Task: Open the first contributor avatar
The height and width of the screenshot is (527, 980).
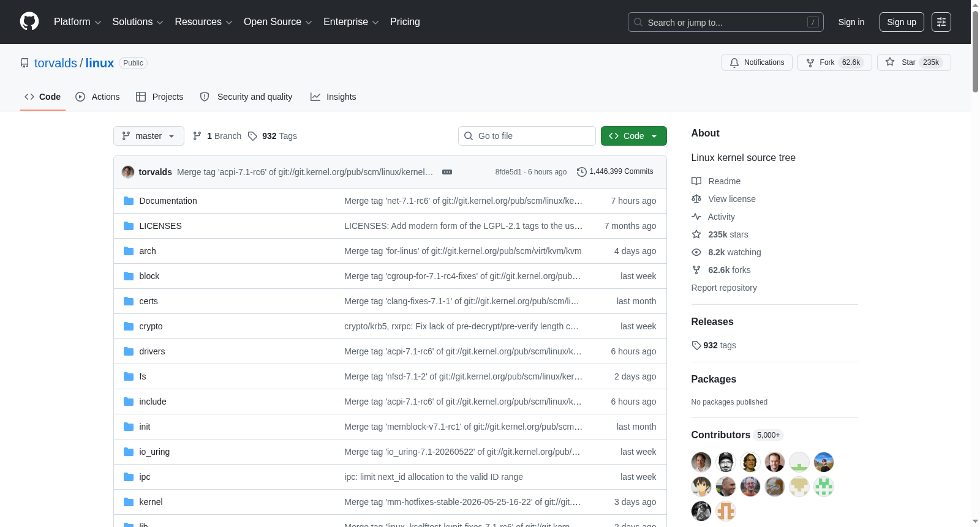Action: 701,462
